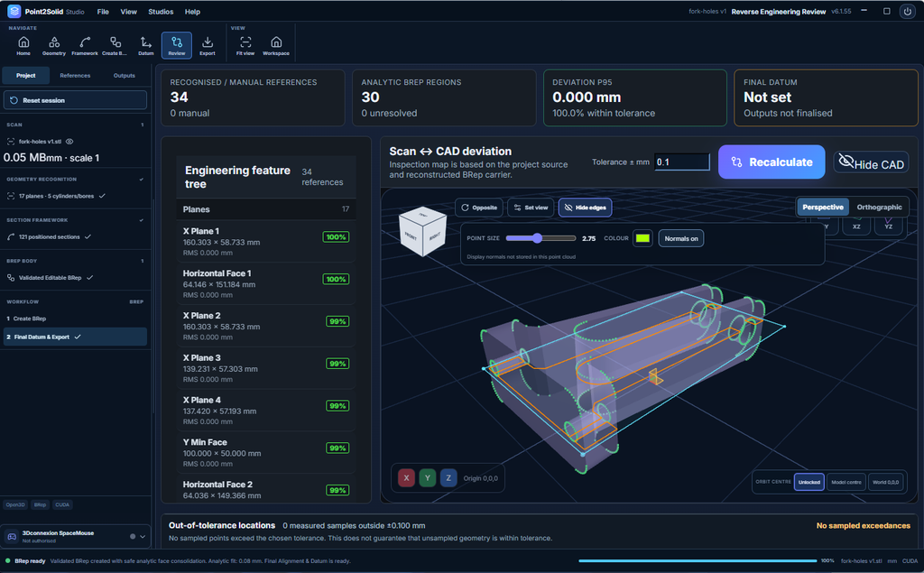Set orbit centre to Model centre
The width and height of the screenshot is (924, 573).
pos(846,482)
